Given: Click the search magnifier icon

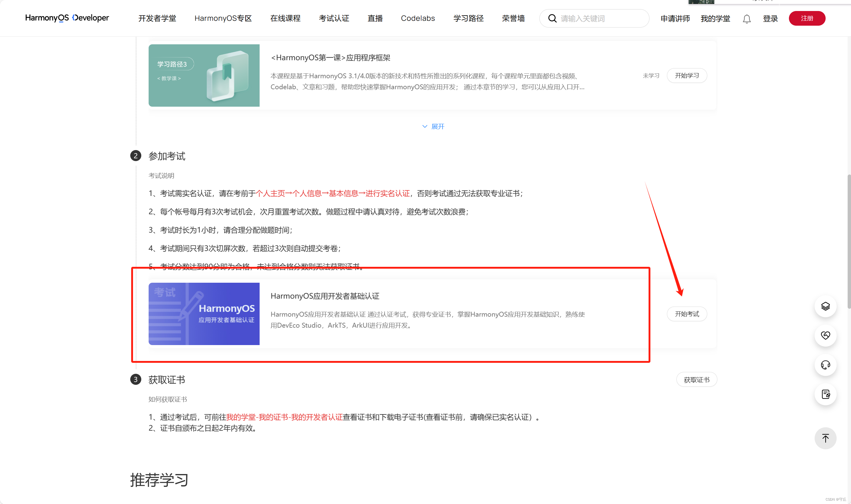Looking at the screenshot, I should (552, 18).
